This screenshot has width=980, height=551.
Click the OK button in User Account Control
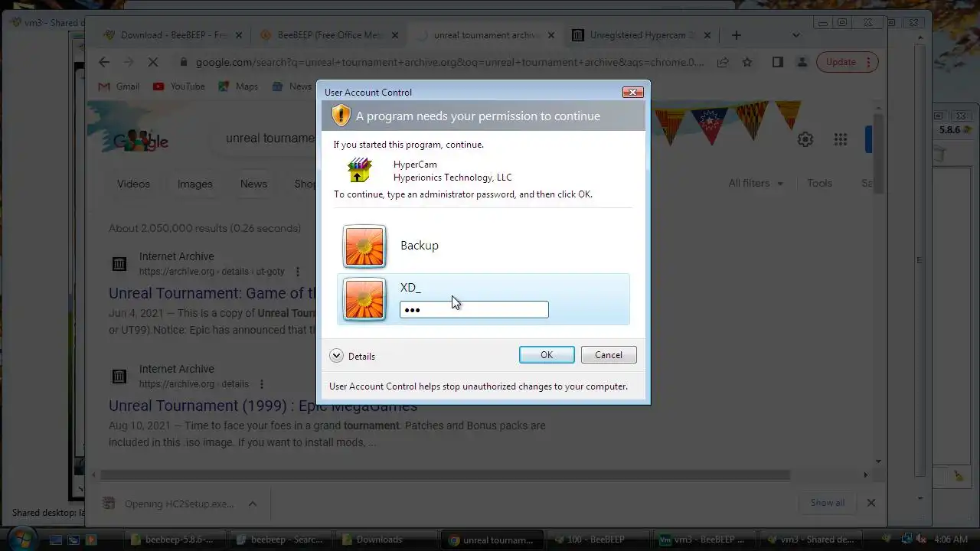(x=547, y=355)
